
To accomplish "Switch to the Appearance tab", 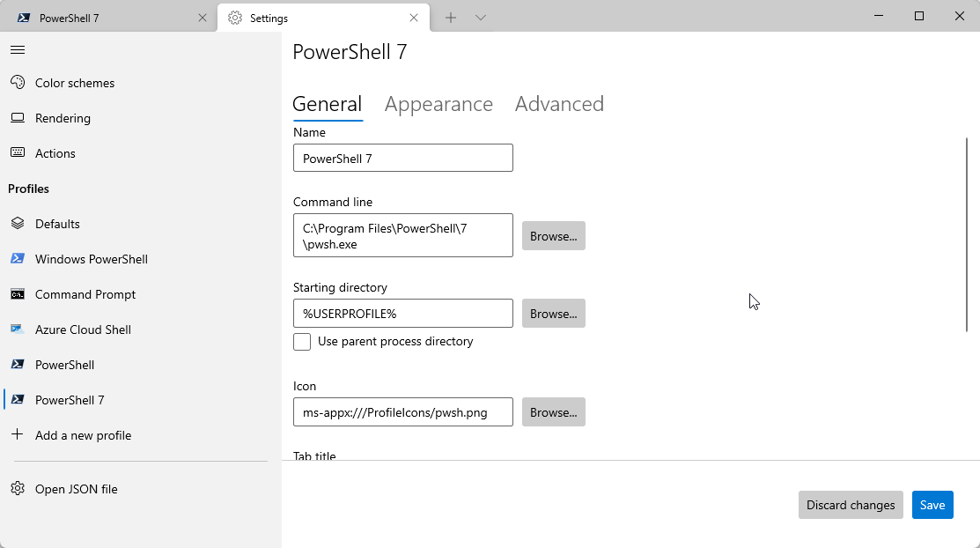I will 438,104.
